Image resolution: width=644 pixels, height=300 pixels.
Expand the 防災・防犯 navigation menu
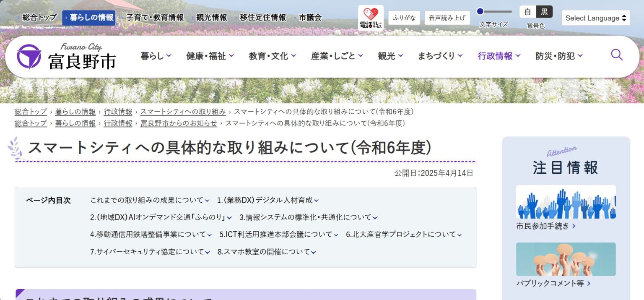point(559,56)
